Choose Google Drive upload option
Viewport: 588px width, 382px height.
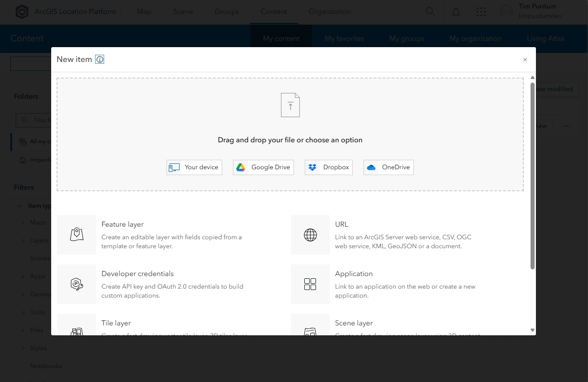coord(263,167)
